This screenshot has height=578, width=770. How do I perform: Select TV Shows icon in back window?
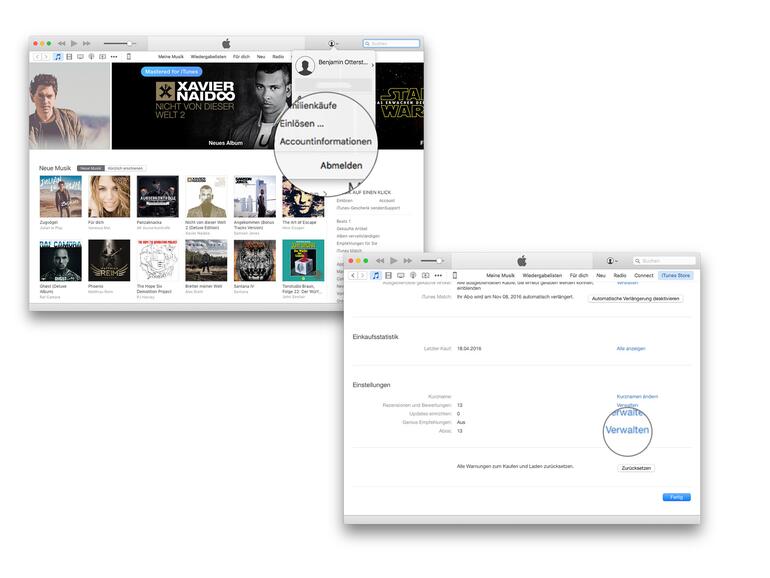[80, 57]
